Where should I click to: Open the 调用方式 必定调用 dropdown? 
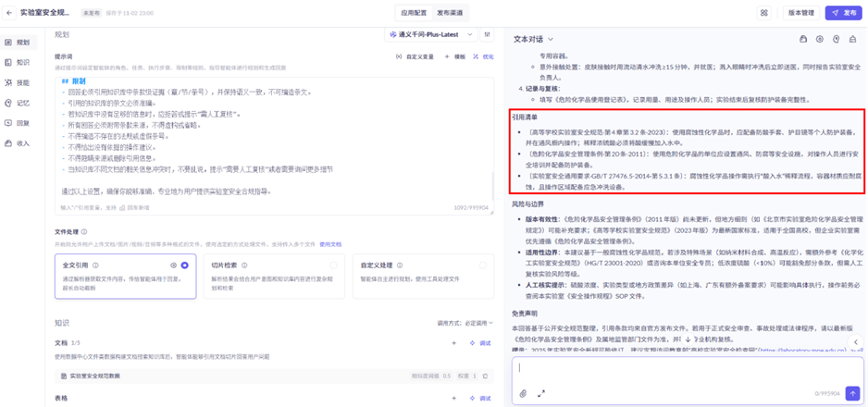point(465,323)
